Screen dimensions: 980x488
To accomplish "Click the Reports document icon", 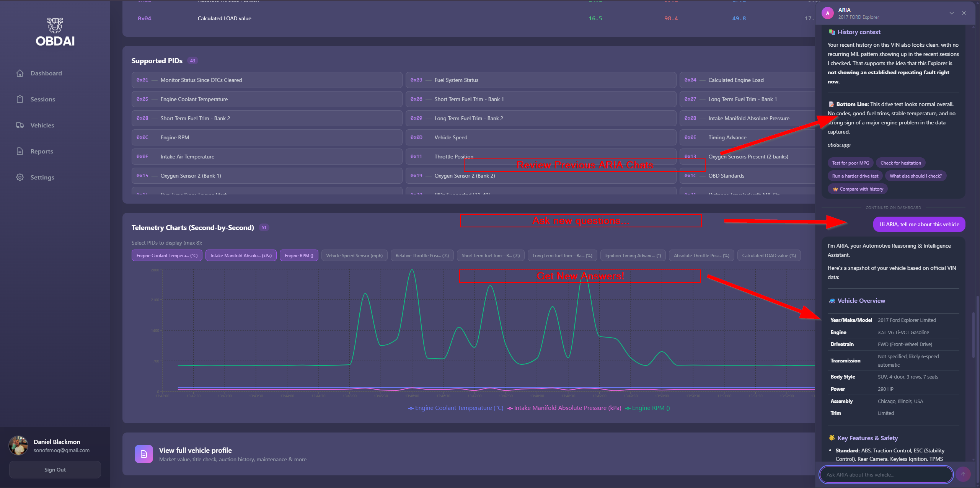I will (20, 151).
